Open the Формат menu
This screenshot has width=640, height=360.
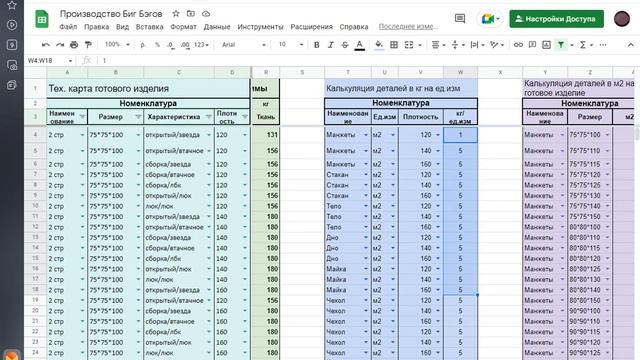tap(183, 27)
